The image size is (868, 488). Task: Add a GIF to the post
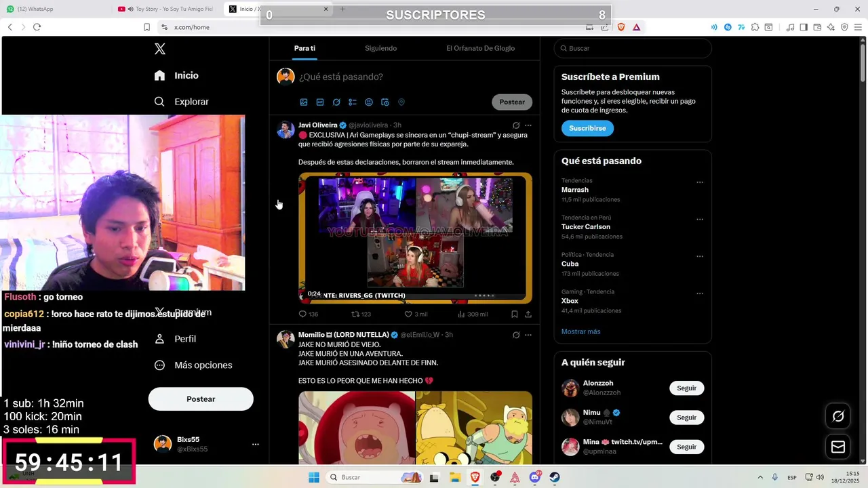[320, 102]
